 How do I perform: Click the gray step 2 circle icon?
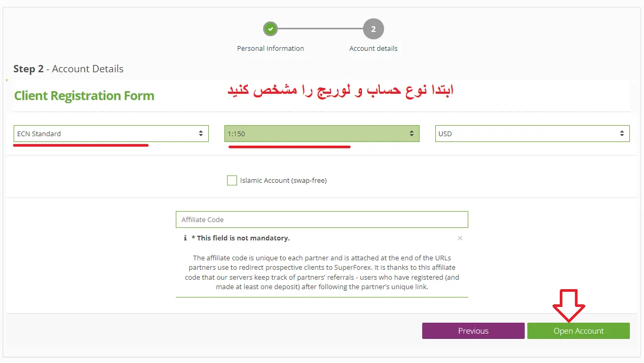373,29
